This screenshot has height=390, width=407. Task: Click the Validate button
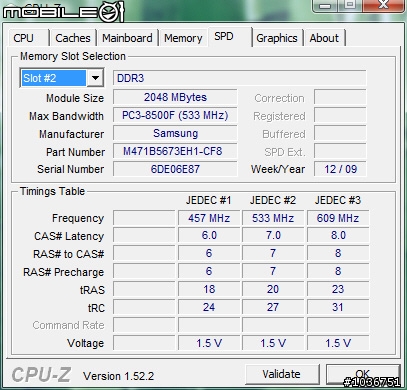[282, 374]
